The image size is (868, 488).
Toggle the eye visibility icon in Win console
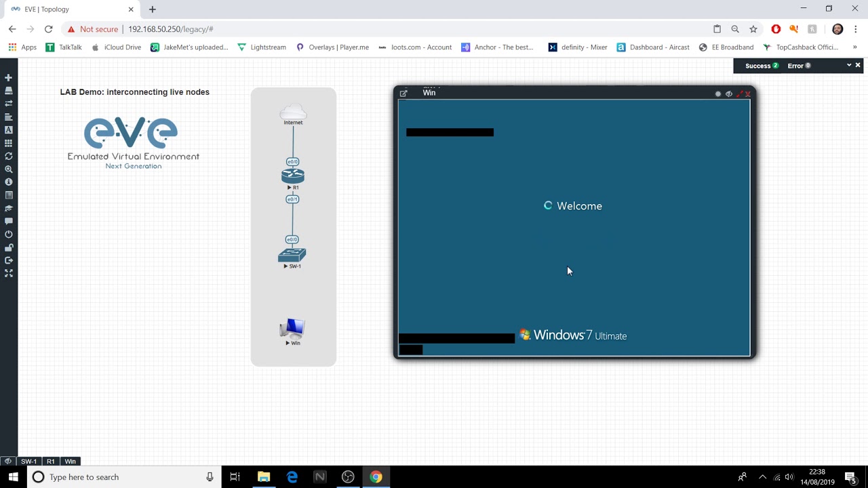pos(729,94)
